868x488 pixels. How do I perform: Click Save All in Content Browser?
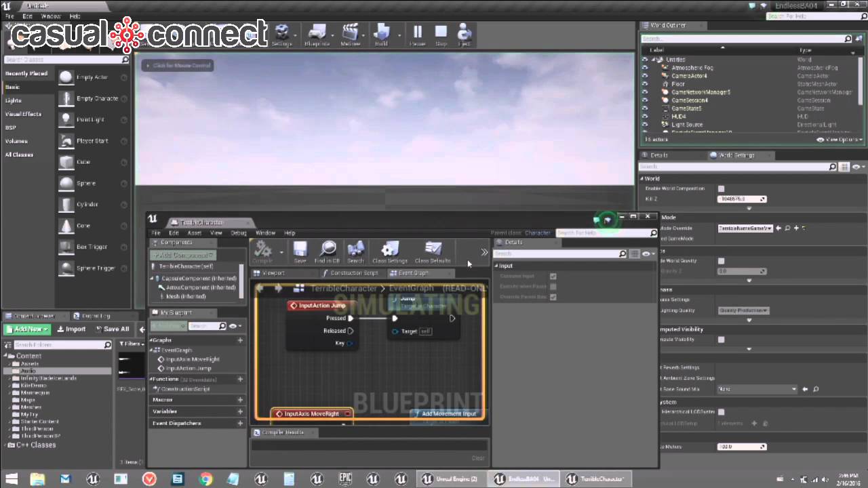pyautogui.click(x=112, y=329)
